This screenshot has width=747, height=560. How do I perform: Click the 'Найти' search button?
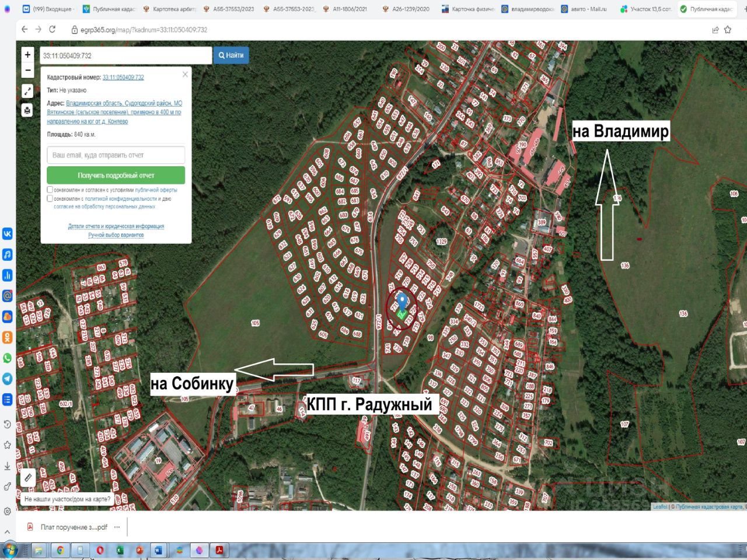231,55
